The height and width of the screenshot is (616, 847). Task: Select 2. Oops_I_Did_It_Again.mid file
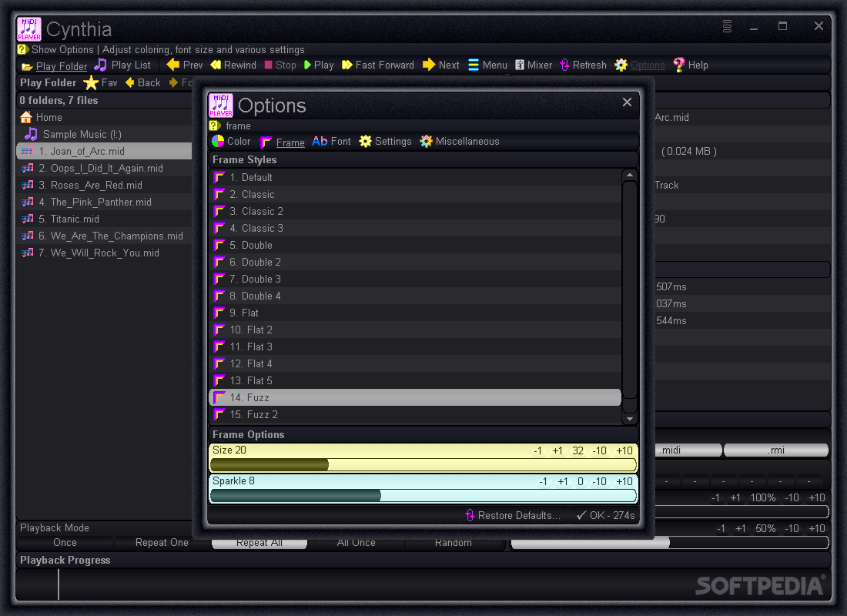(104, 168)
